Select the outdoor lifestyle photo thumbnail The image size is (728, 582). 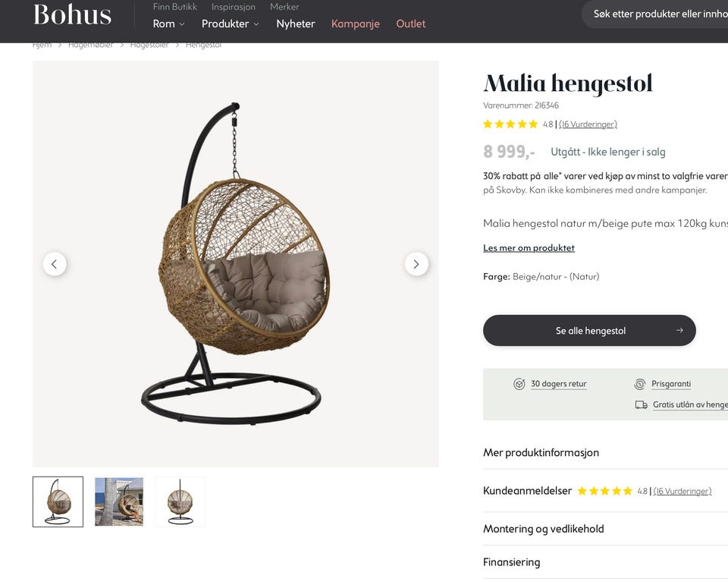point(119,502)
